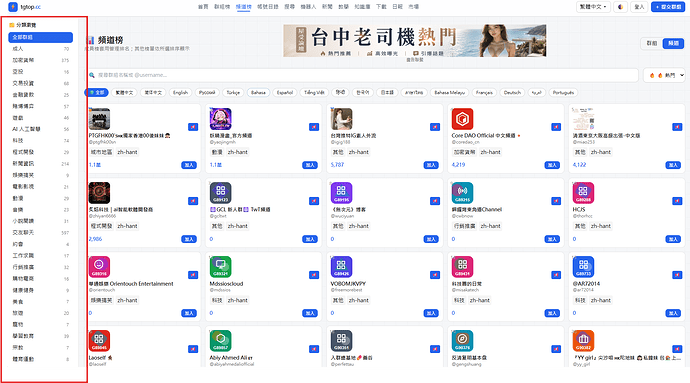Select the Русский language filter chip
This screenshot has height=383, width=690.
click(207, 92)
